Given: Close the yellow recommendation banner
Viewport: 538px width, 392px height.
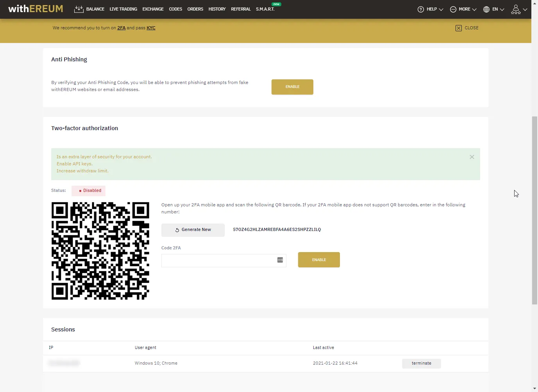Looking at the screenshot, I should [467, 28].
